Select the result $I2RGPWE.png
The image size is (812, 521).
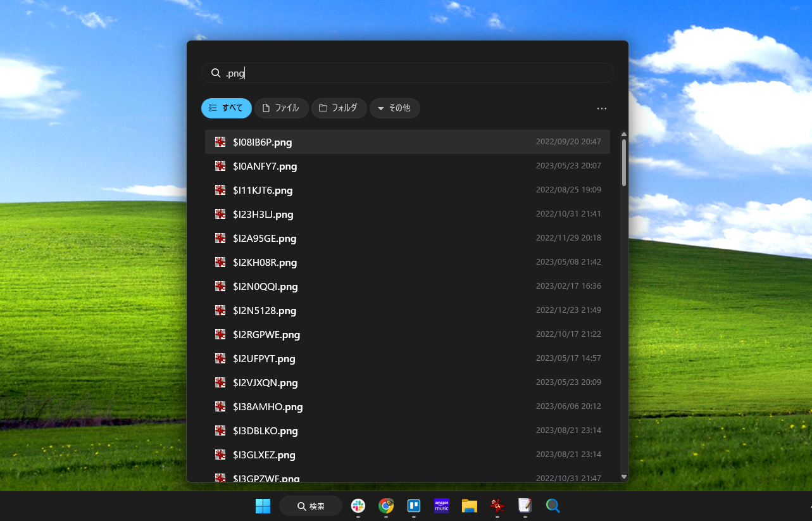tap(266, 334)
